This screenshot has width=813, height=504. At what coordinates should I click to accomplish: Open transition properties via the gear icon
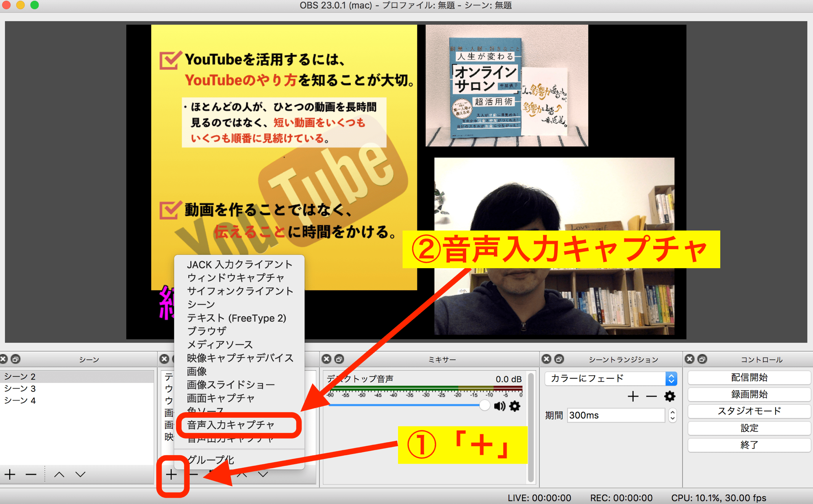tap(670, 396)
